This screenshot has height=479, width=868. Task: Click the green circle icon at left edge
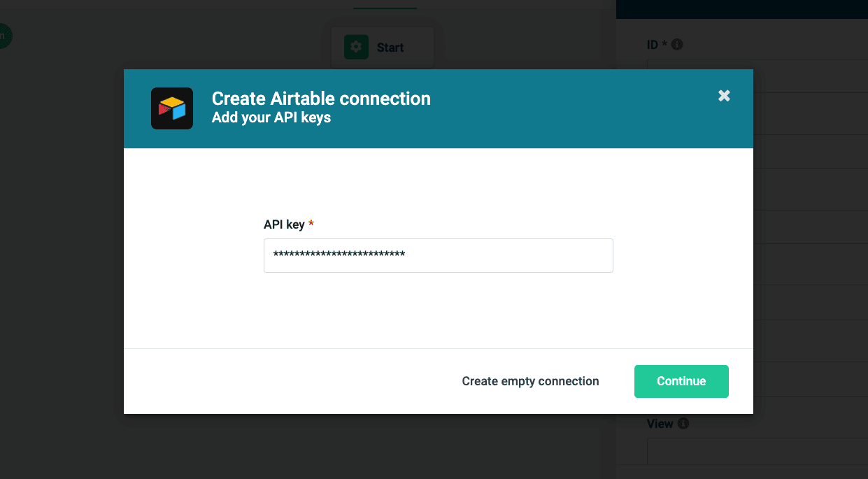3,36
